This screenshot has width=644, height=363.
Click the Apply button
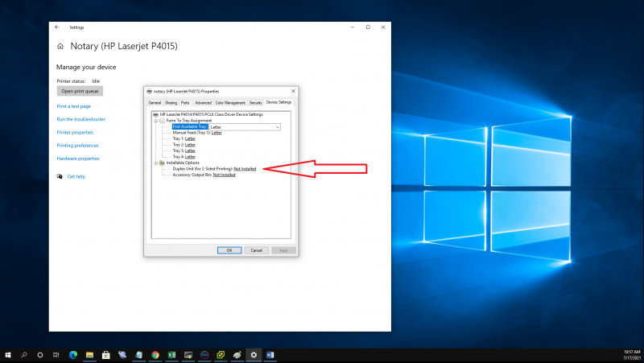(283, 250)
